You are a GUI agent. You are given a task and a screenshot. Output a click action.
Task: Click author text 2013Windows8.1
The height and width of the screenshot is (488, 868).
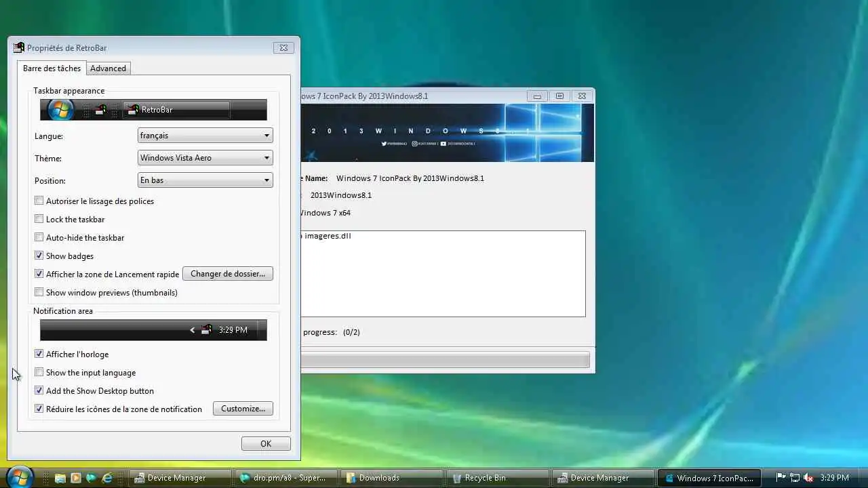point(341,195)
